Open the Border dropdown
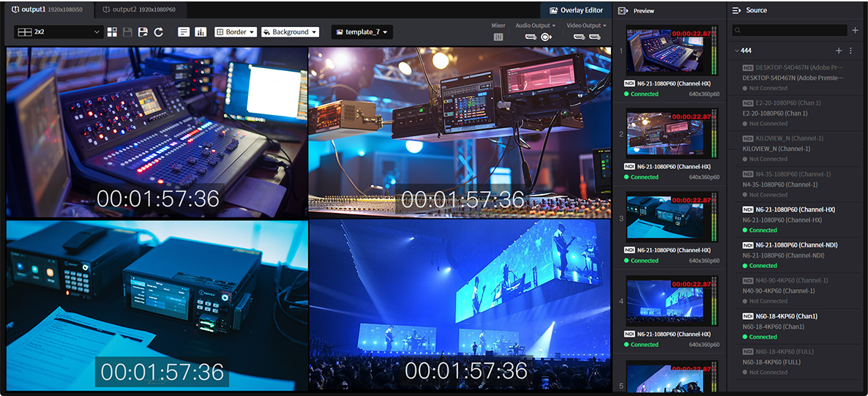This screenshot has height=396, width=868. click(235, 32)
